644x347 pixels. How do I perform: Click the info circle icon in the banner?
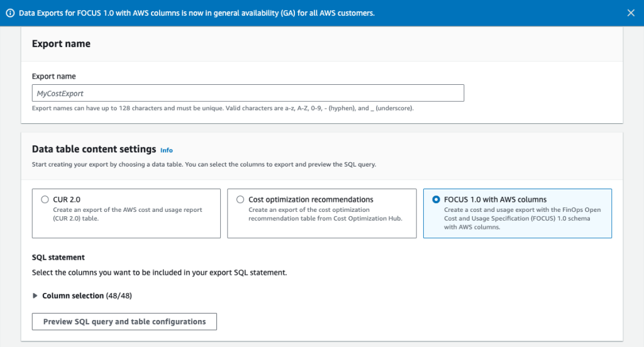[11, 13]
